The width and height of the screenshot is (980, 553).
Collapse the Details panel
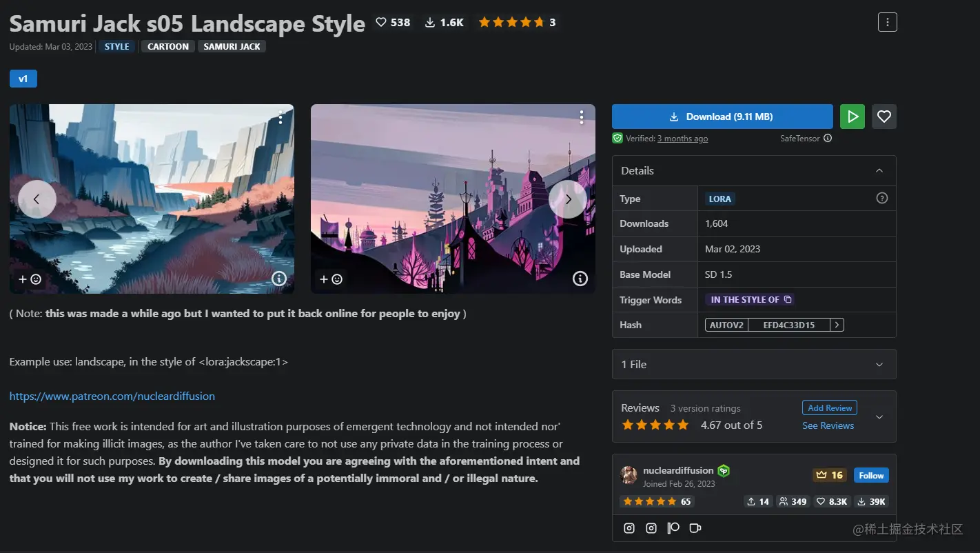[879, 170]
